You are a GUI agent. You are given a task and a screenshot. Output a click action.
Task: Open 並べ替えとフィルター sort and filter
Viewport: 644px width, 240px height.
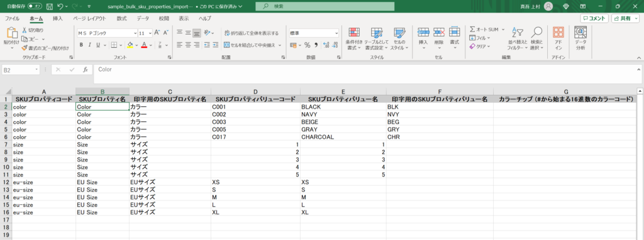tap(517, 39)
